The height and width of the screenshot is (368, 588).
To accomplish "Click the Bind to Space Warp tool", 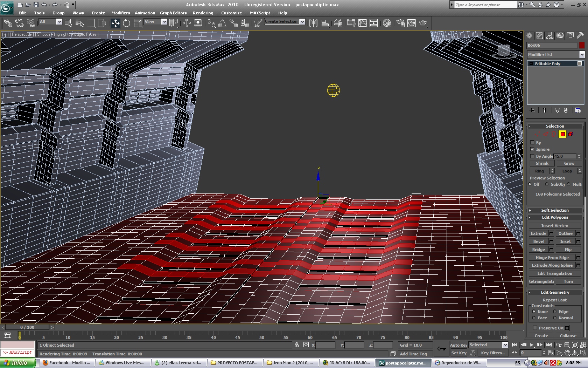I will click(31, 23).
